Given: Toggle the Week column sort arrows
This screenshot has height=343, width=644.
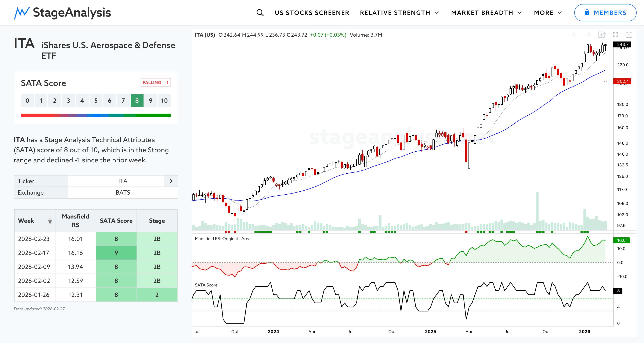Looking at the screenshot, I should [x=50, y=221].
